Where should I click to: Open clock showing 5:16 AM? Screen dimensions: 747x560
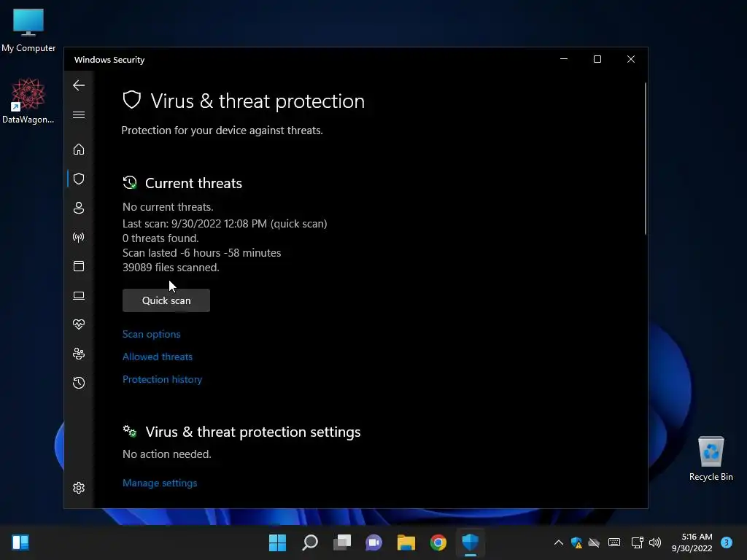[692, 542]
